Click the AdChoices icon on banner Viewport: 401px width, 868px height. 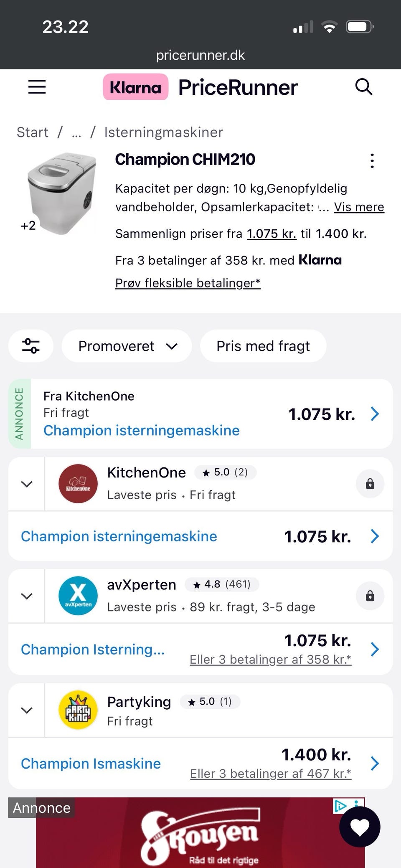(x=340, y=806)
